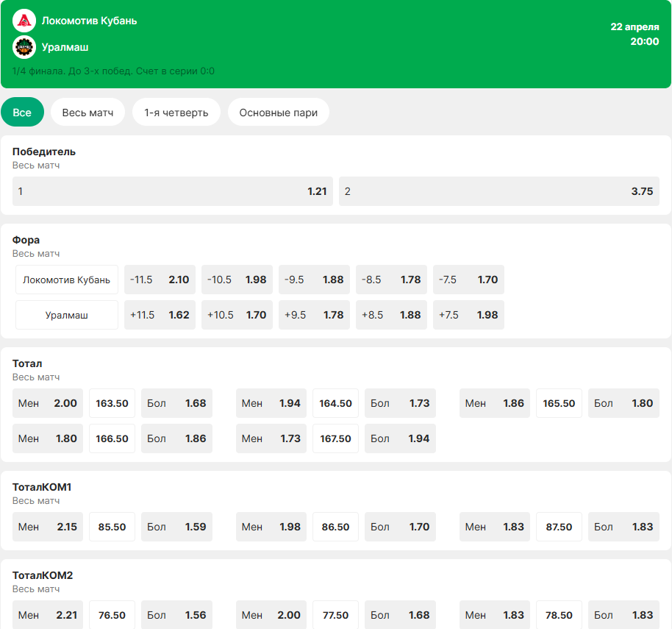Pick Локомотив Кубань handicap -10.5 at 1.98

point(237,280)
